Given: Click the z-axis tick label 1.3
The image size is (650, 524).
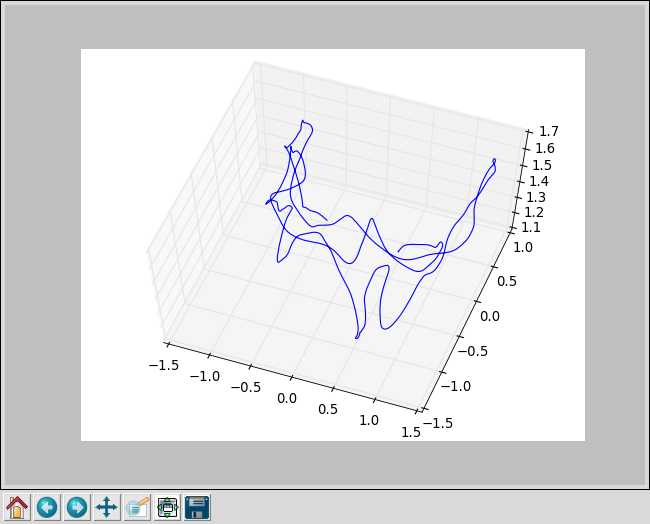Looking at the screenshot, I should [536, 197].
